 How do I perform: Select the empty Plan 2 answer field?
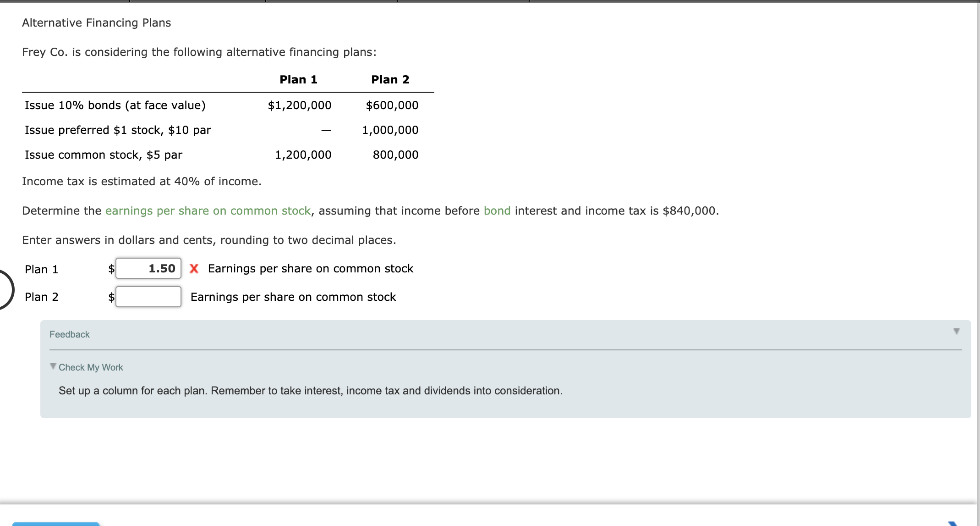(148, 297)
